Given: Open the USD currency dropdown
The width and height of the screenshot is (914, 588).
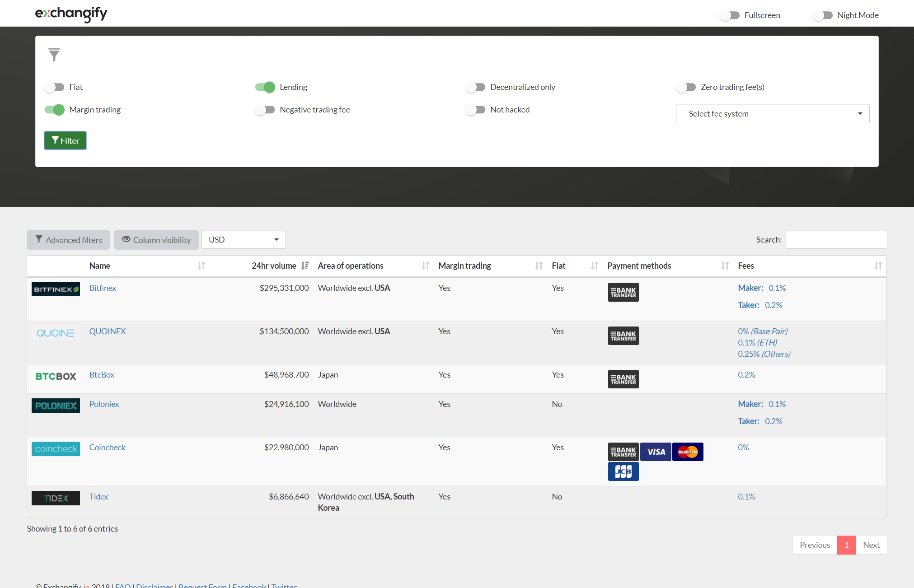Looking at the screenshot, I should point(244,239).
